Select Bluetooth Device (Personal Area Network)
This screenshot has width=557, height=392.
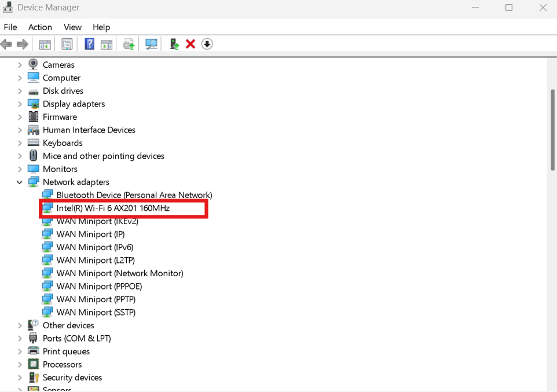pos(134,195)
